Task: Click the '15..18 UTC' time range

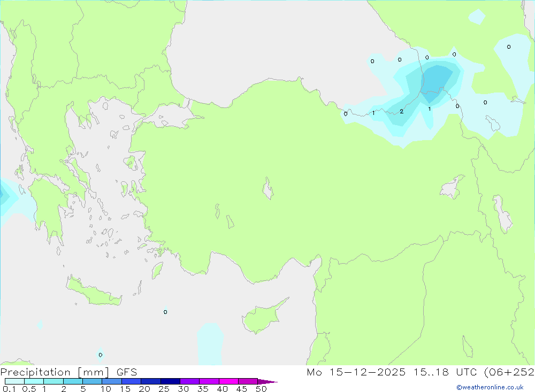Action: tap(445, 372)
